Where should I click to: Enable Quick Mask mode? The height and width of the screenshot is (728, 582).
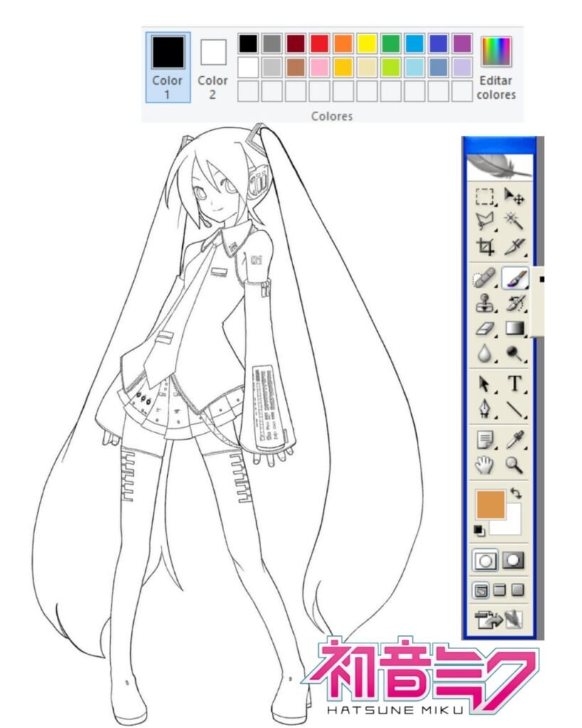(513, 560)
